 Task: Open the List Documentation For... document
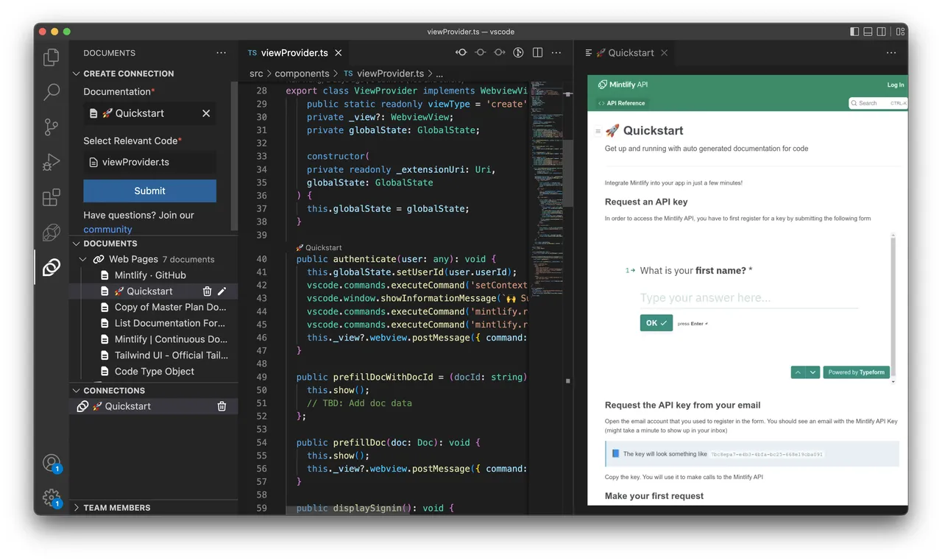pos(170,324)
